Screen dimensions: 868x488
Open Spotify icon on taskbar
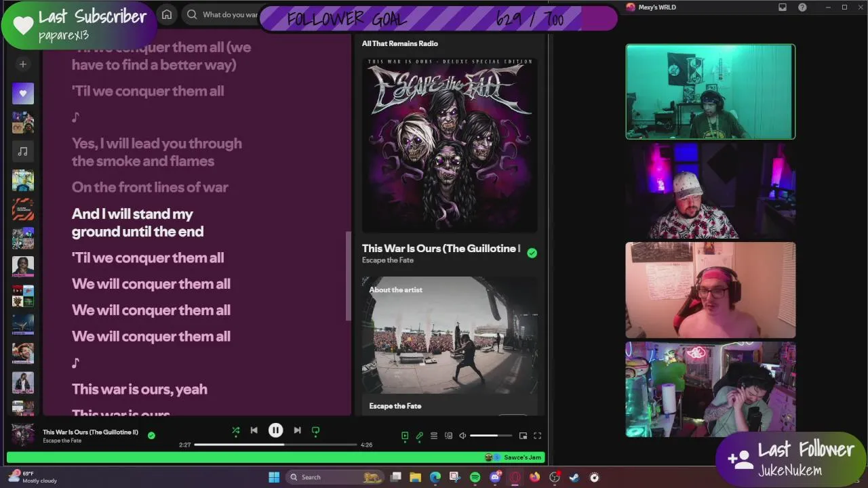pyautogui.click(x=475, y=477)
